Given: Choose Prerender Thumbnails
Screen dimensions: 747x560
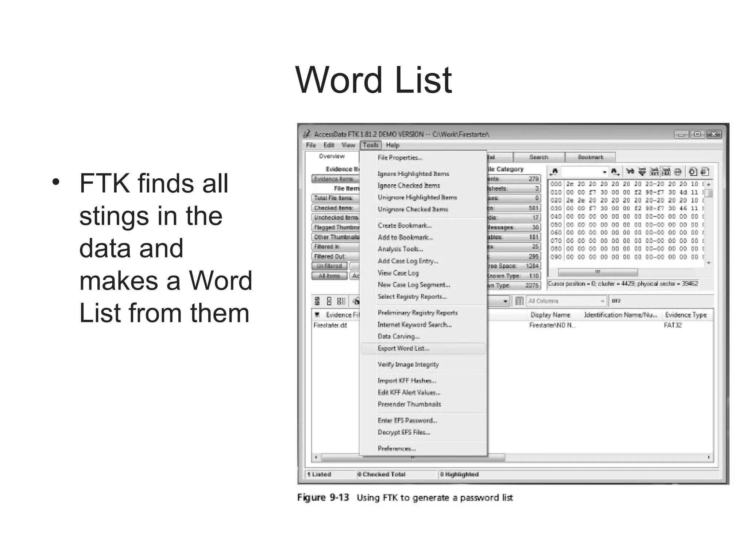Looking at the screenshot, I should click(x=423, y=404).
